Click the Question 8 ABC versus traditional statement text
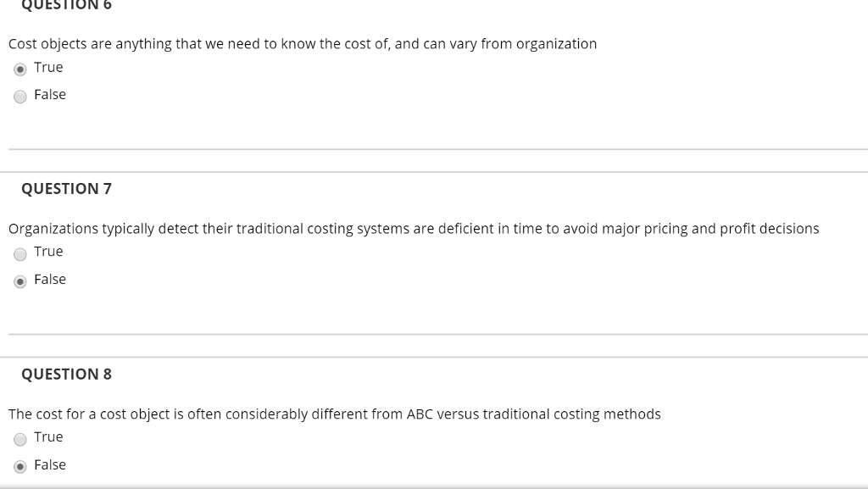Image resolution: width=868 pixels, height=489 pixels. (335, 414)
